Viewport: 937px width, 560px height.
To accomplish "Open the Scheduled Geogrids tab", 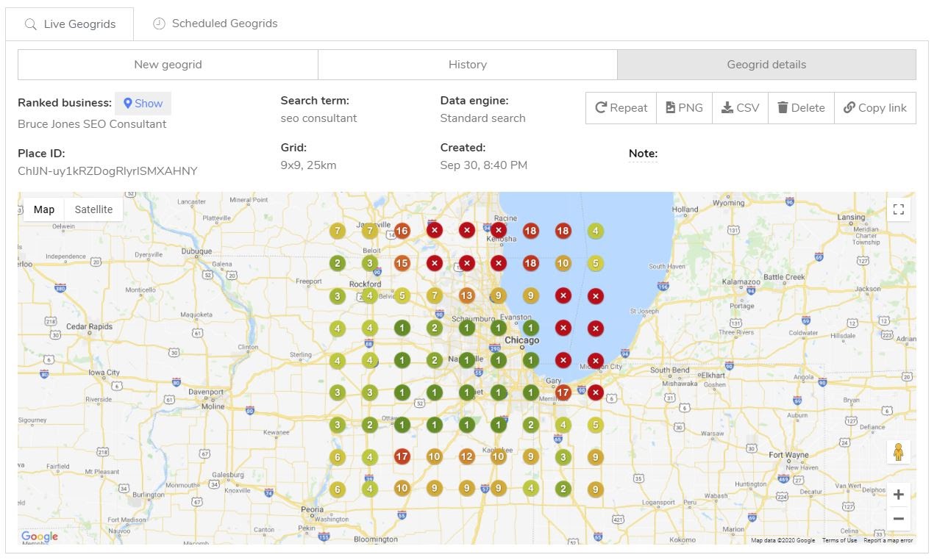I will coord(215,24).
